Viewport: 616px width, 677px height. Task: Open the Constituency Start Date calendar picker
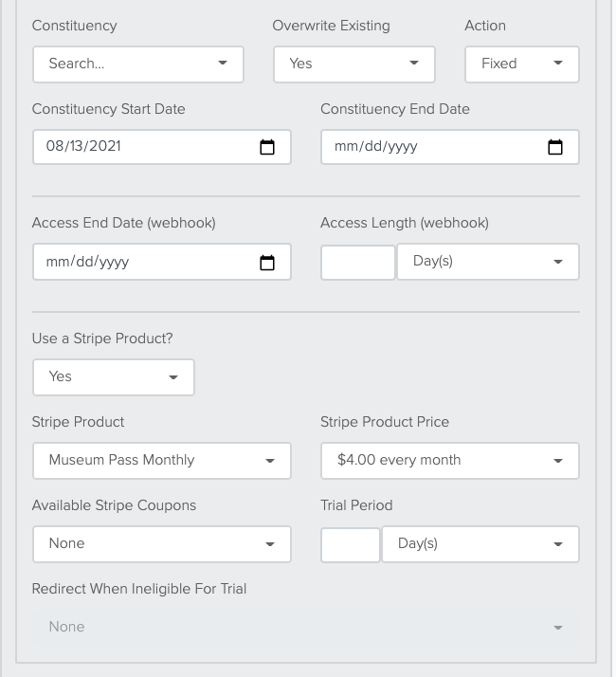pyautogui.click(x=267, y=147)
